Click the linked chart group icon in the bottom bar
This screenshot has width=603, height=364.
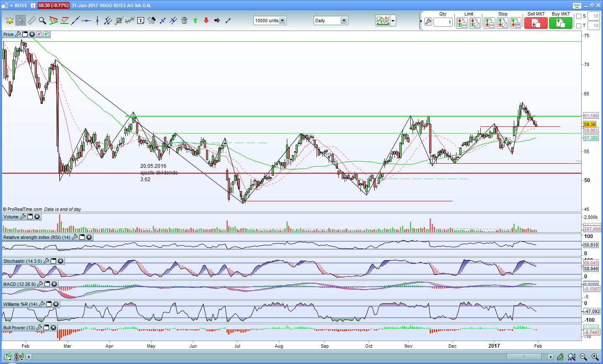click(x=18, y=357)
